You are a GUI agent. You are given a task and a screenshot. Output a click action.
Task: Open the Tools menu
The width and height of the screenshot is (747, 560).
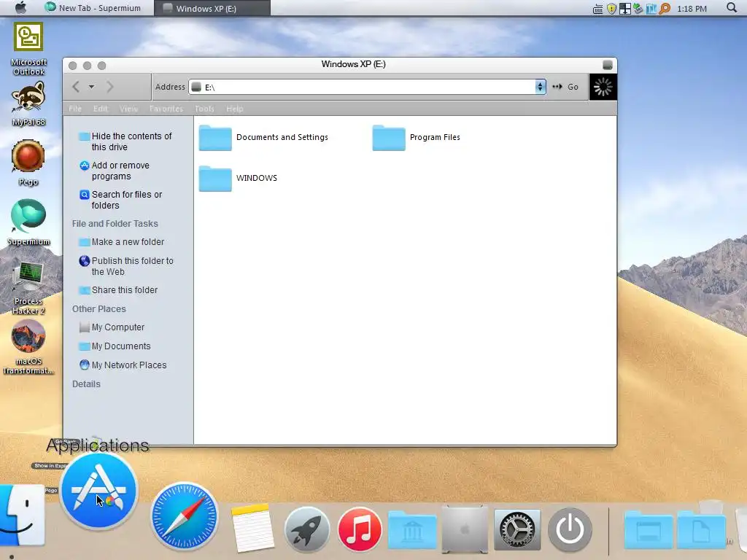point(204,109)
